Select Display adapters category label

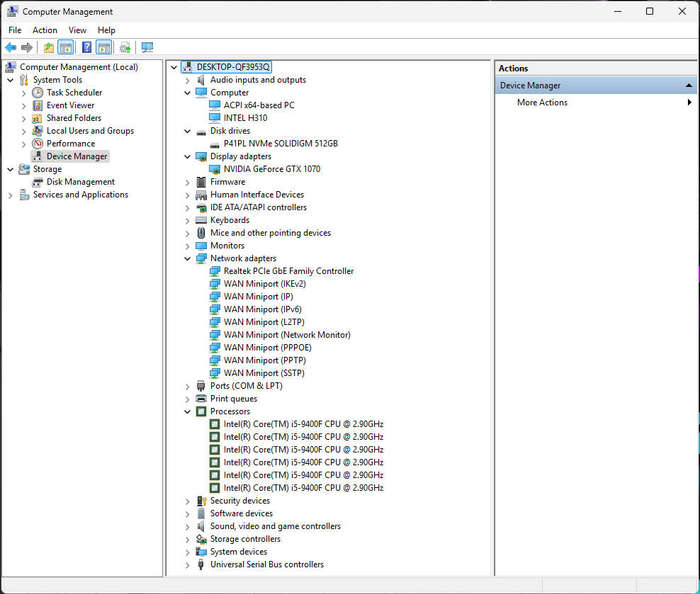click(x=241, y=157)
